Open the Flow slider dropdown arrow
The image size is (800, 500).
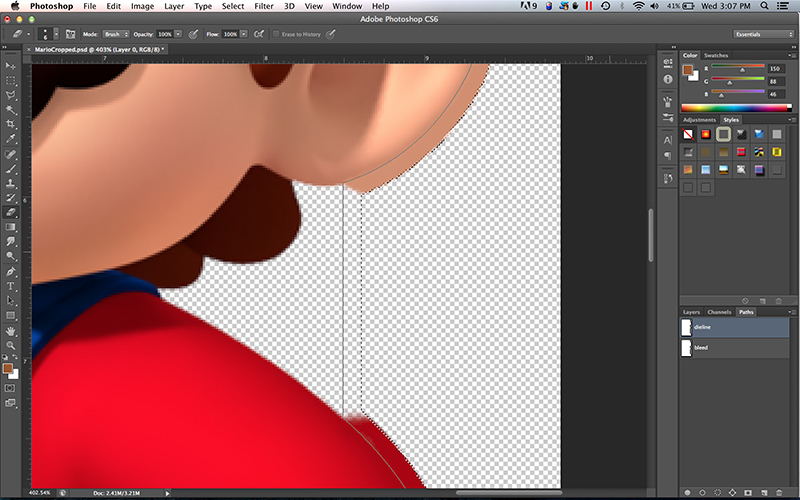coord(244,34)
